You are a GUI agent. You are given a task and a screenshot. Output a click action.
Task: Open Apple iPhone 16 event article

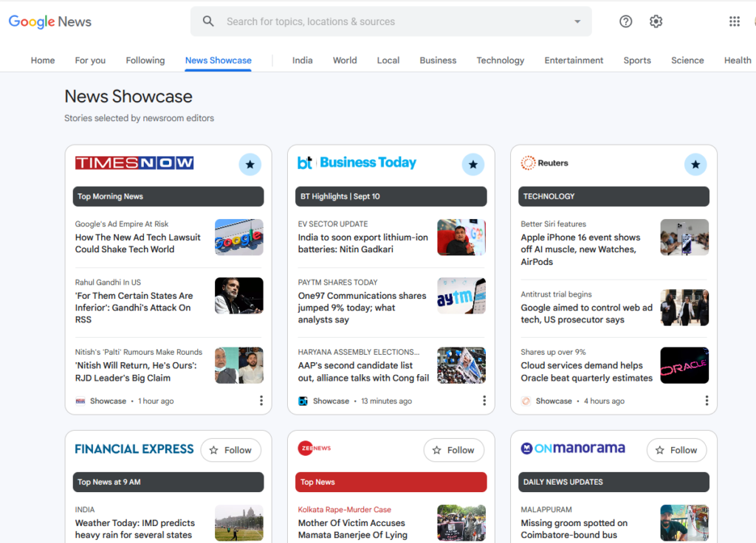pos(580,249)
